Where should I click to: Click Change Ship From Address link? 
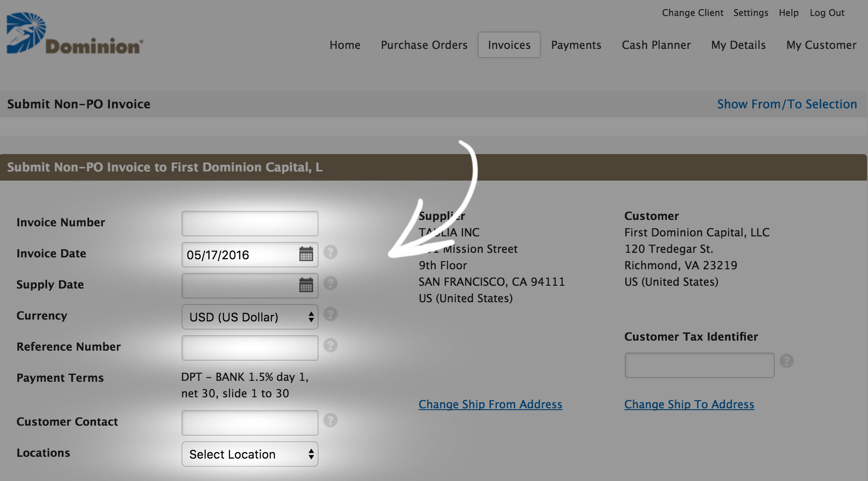(490, 405)
